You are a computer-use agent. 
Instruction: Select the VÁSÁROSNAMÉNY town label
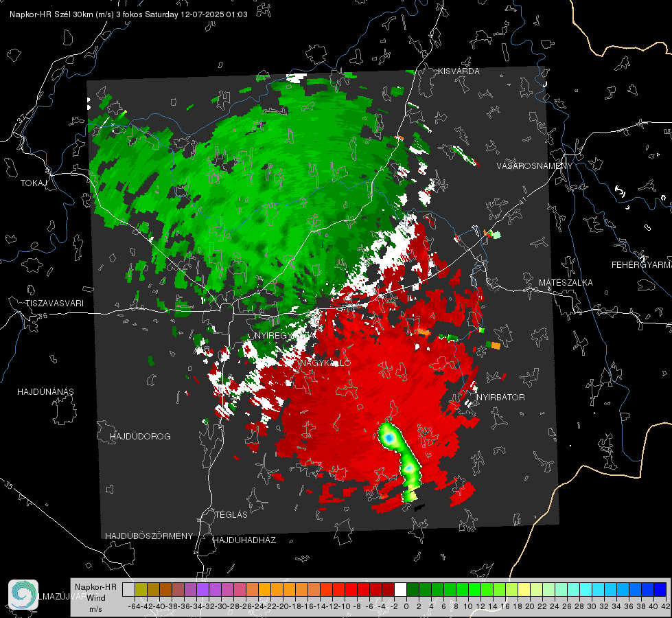click(535, 165)
